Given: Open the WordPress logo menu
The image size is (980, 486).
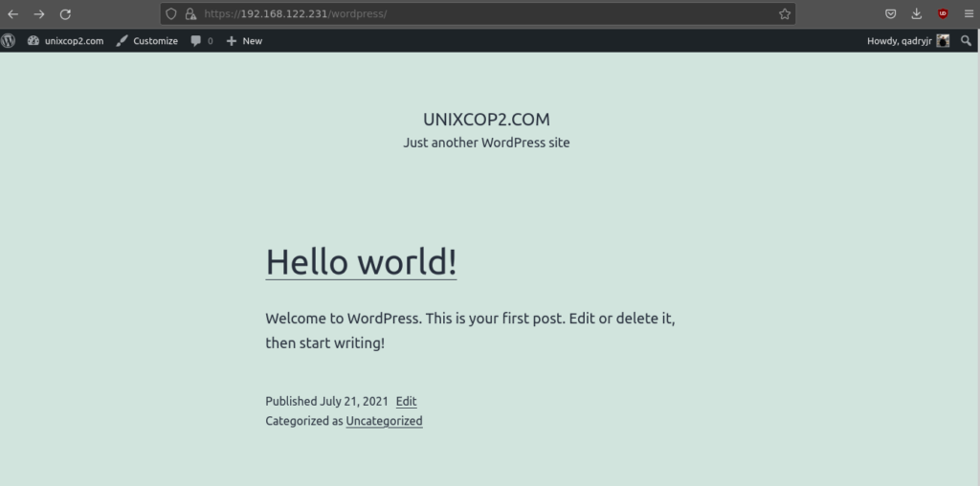Looking at the screenshot, I should (x=8, y=40).
